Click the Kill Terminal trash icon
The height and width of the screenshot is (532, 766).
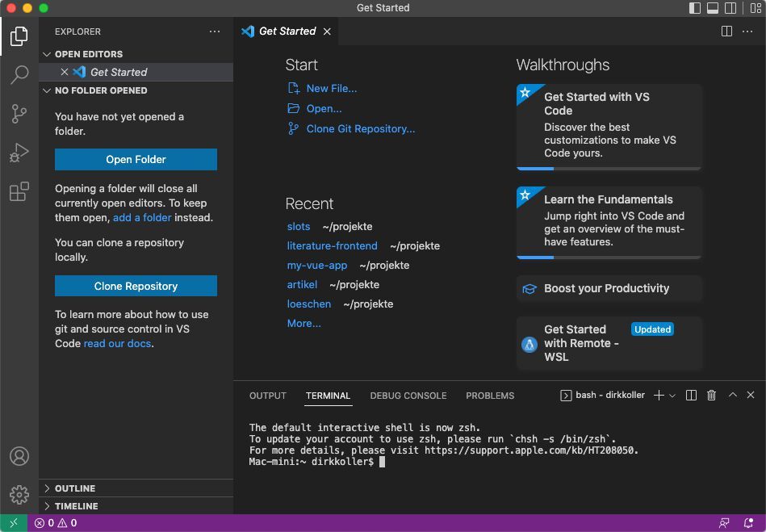(x=711, y=396)
